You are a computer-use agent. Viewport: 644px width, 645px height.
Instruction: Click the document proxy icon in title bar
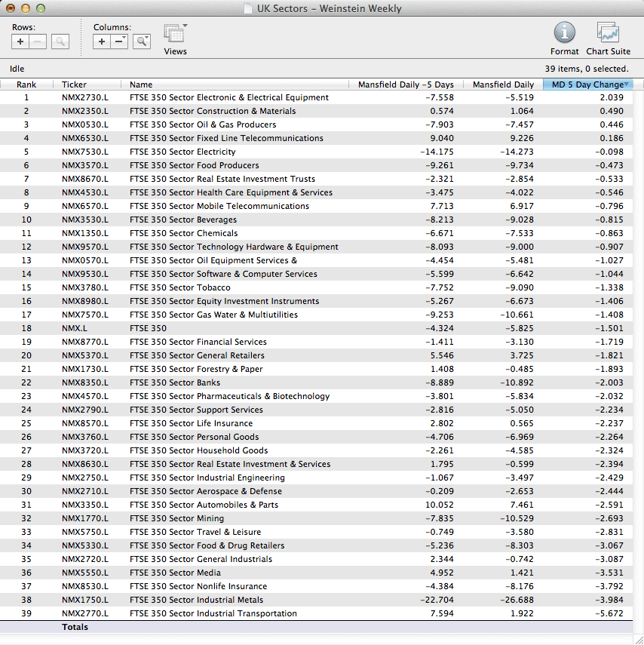pyautogui.click(x=248, y=8)
